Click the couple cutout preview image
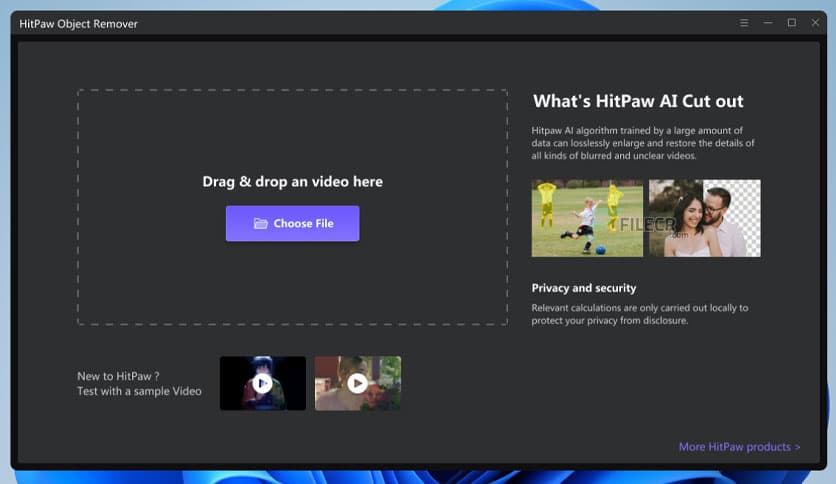The height and width of the screenshot is (484, 836). coord(705,218)
